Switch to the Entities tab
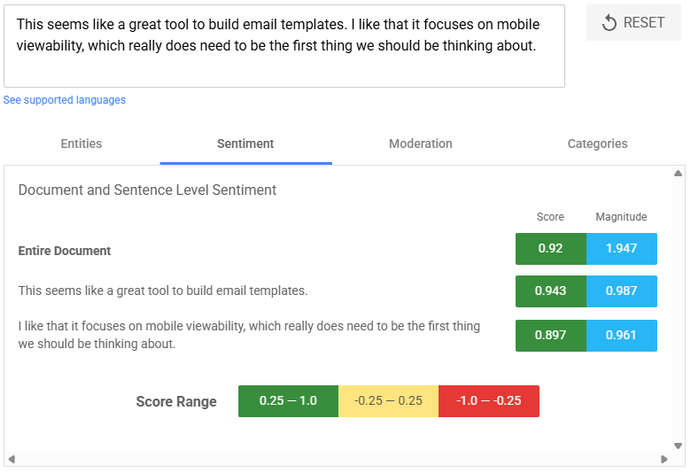Image resolution: width=700 pixels, height=473 pixels. 81,144
